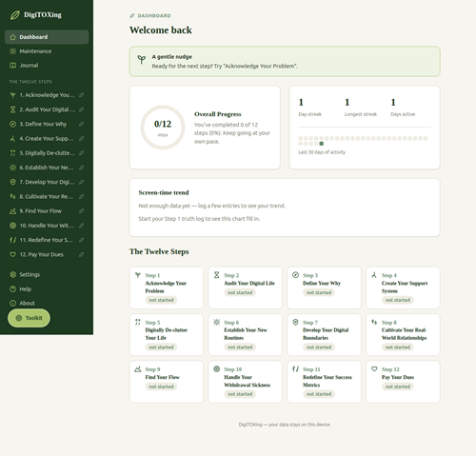Open the Toolkit button
Viewport: 476px width, 456px height.
tap(29, 318)
